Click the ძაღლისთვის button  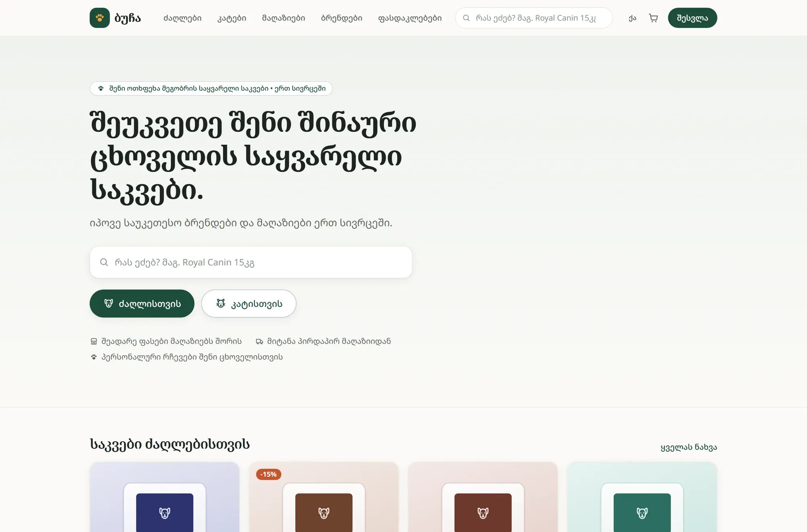click(x=142, y=303)
